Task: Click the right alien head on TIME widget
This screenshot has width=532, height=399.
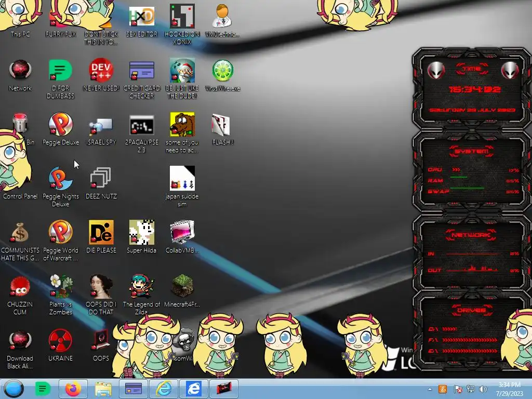Action: point(510,71)
